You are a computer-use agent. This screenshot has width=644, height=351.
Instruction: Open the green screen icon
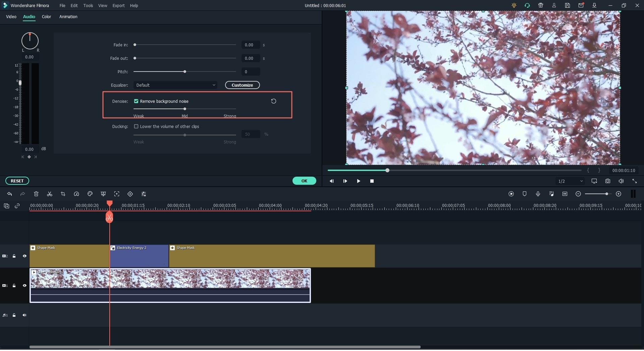(x=103, y=194)
